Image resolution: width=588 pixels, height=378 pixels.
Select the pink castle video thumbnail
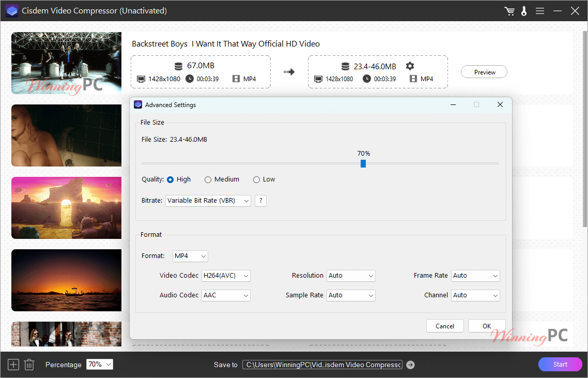66,208
